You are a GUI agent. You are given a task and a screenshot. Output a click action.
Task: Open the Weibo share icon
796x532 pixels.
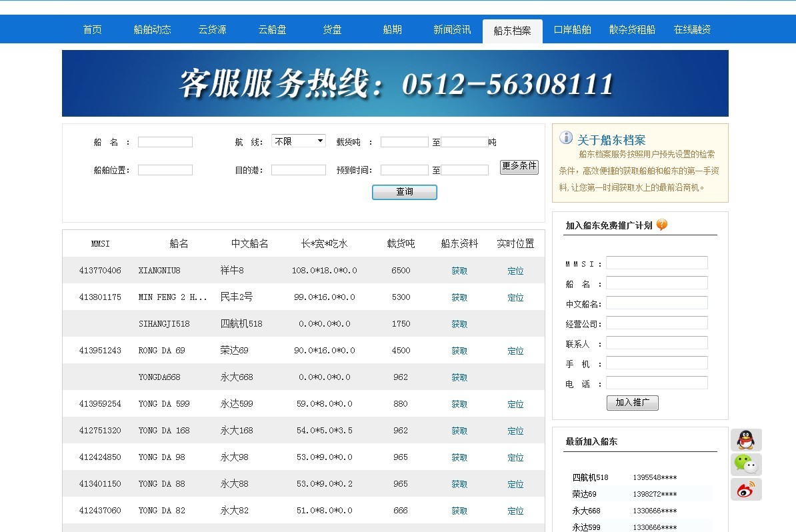tap(746, 489)
